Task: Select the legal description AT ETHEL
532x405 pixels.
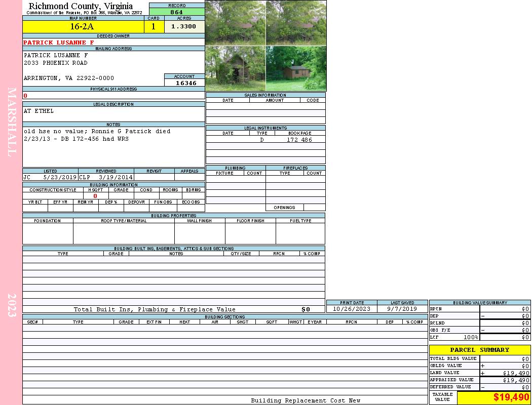Action: click(39, 111)
